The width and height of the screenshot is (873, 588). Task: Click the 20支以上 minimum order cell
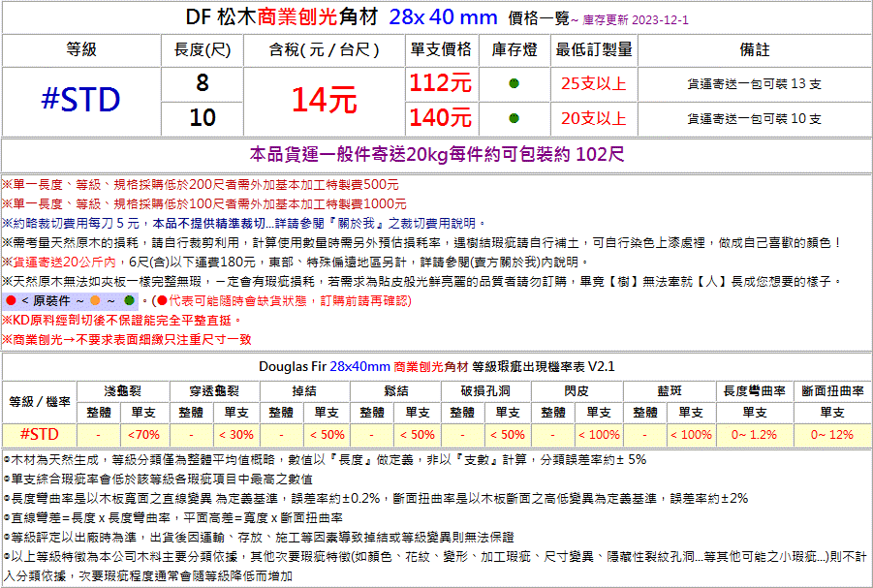[x=594, y=118]
